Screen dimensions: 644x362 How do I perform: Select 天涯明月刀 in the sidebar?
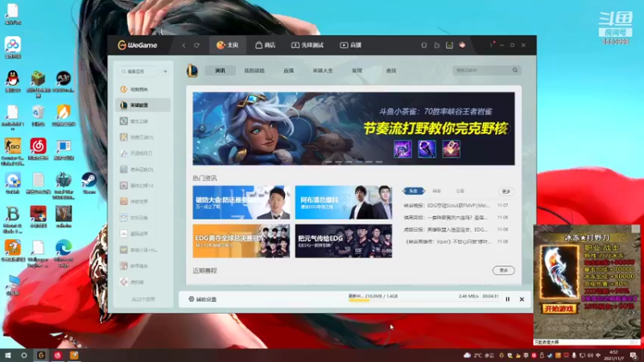[143, 153]
